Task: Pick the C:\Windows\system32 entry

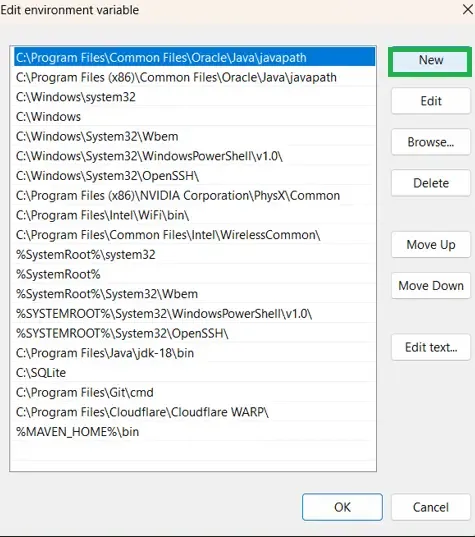Action: click(x=193, y=97)
